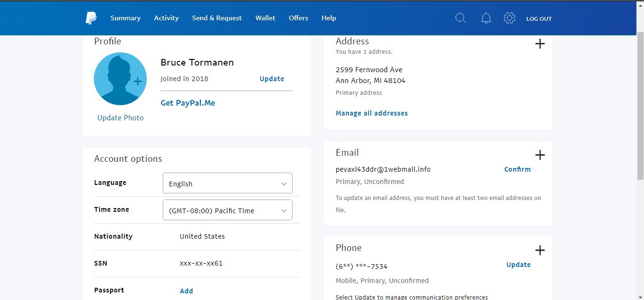Open the search magnifier icon

click(x=460, y=18)
